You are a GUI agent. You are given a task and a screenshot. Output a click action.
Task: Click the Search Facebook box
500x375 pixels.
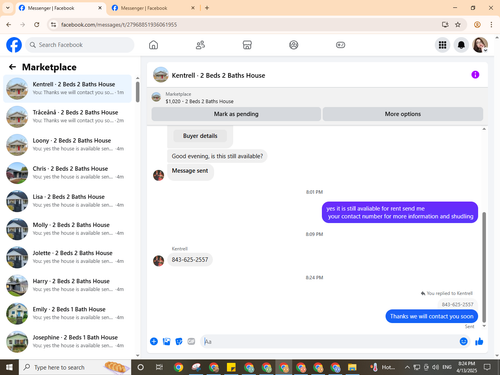[x=80, y=45]
